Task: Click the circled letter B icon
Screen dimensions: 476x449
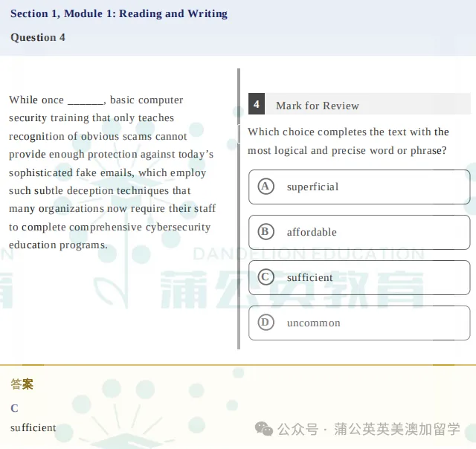Action: [x=266, y=232]
